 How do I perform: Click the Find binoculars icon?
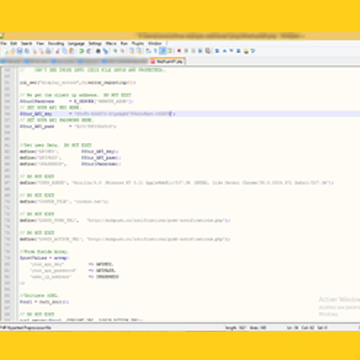click(98, 51)
